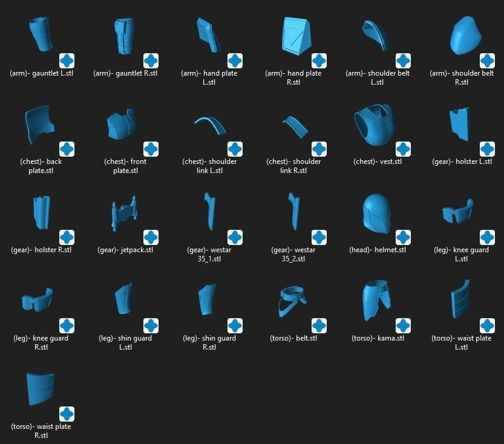Select the shoulder belt L.stl thumbnail
The image size is (504, 444).
tap(375, 35)
